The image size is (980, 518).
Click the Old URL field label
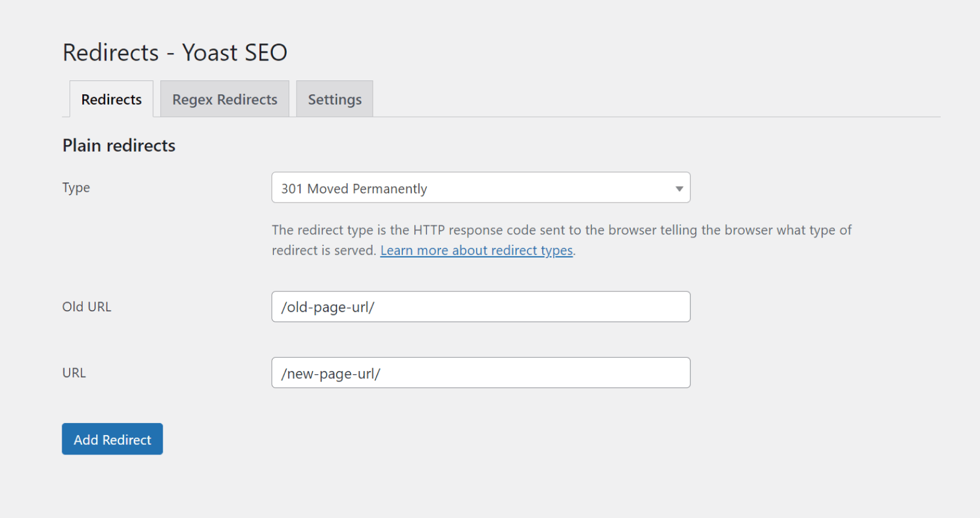click(x=87, y=307)
